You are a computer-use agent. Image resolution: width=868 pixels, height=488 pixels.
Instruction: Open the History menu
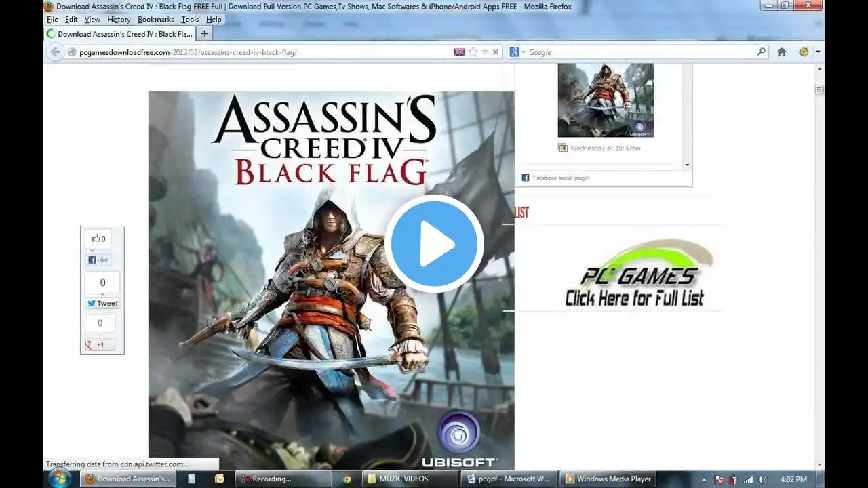[119, 20]
